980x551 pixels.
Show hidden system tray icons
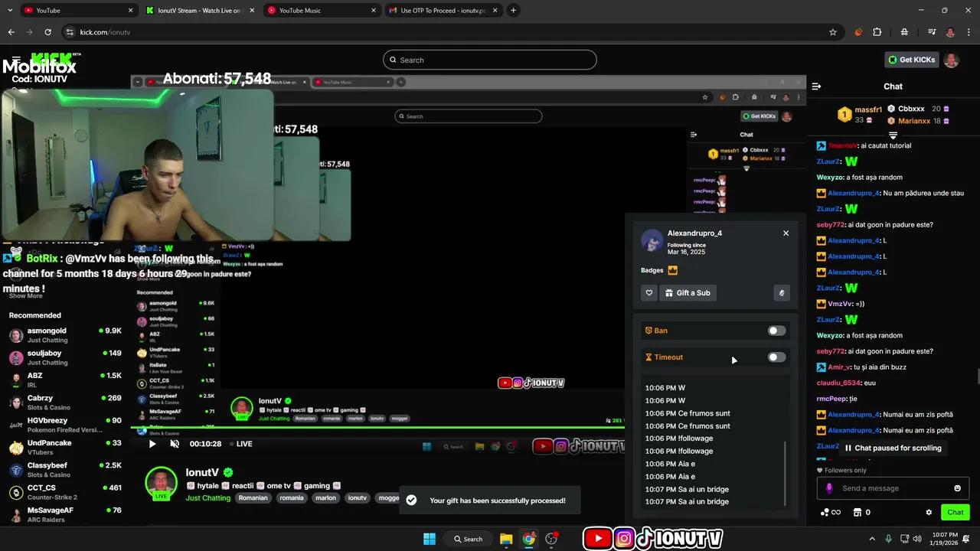(x=873, y=539)
